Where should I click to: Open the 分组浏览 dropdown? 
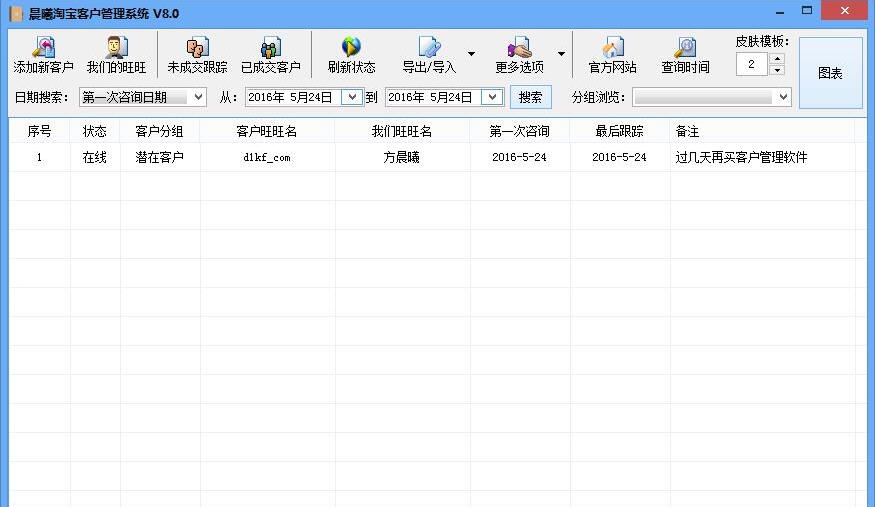tap(711, 97)
